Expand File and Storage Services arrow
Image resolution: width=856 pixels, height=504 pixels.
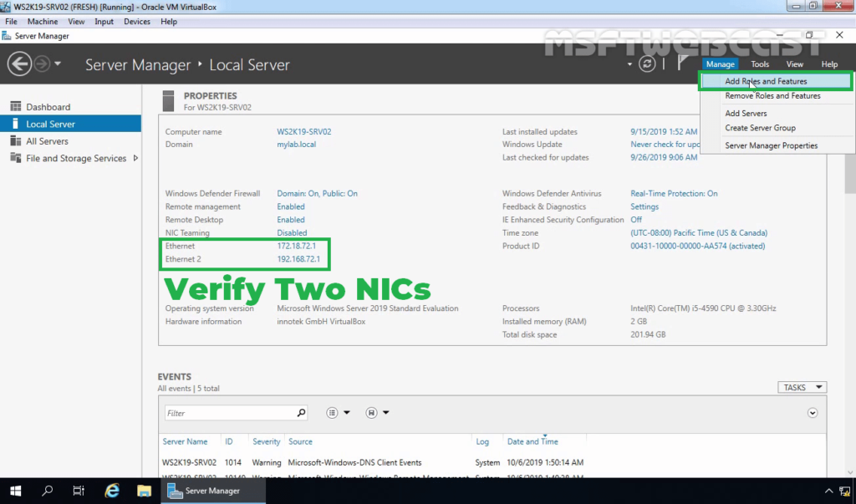135,158
